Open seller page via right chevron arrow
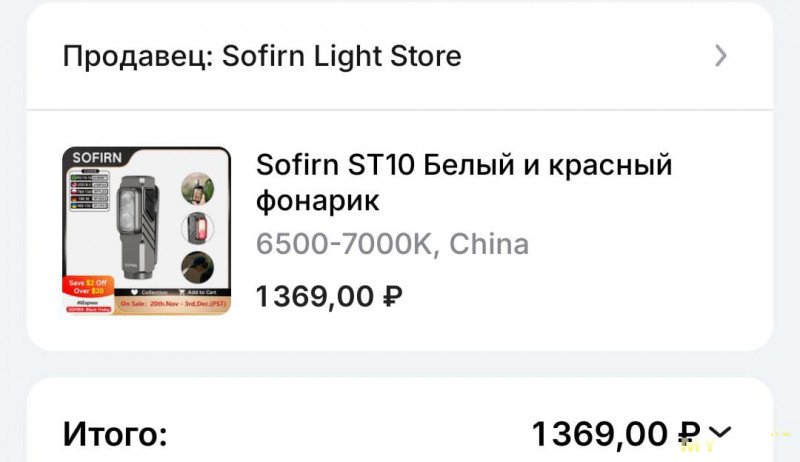 pyautogui.click(x=720, y=56)
